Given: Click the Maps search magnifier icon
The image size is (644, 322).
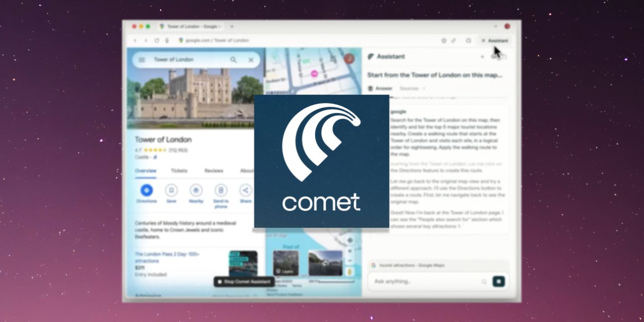Looking at the screenshot, I should (233, 60).
